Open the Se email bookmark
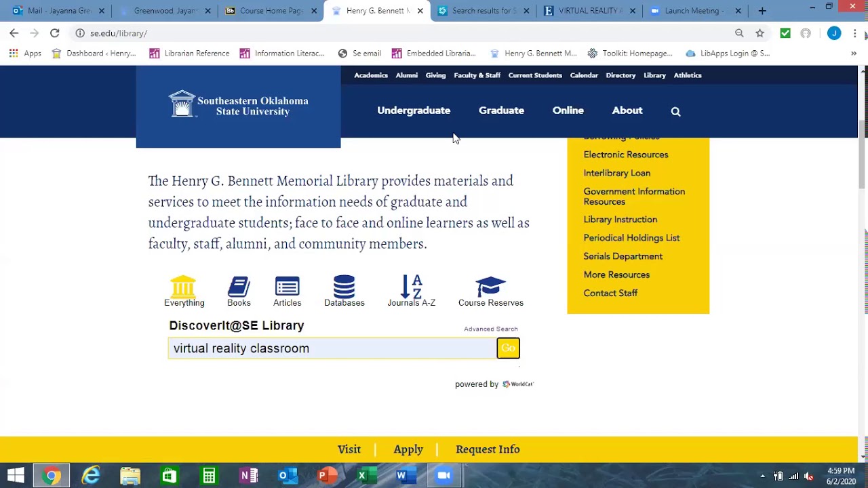The height and width of the screenshot is (488, 868). 359,53
